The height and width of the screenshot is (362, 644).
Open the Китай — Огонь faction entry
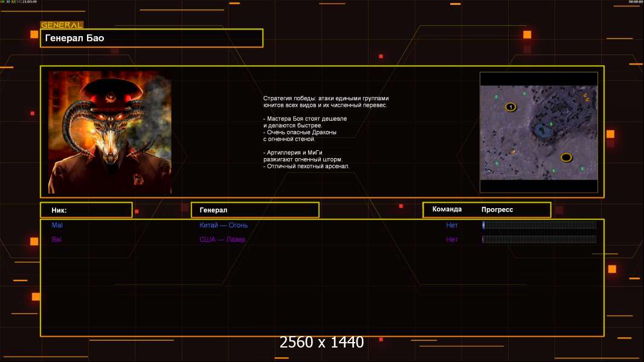224,225
